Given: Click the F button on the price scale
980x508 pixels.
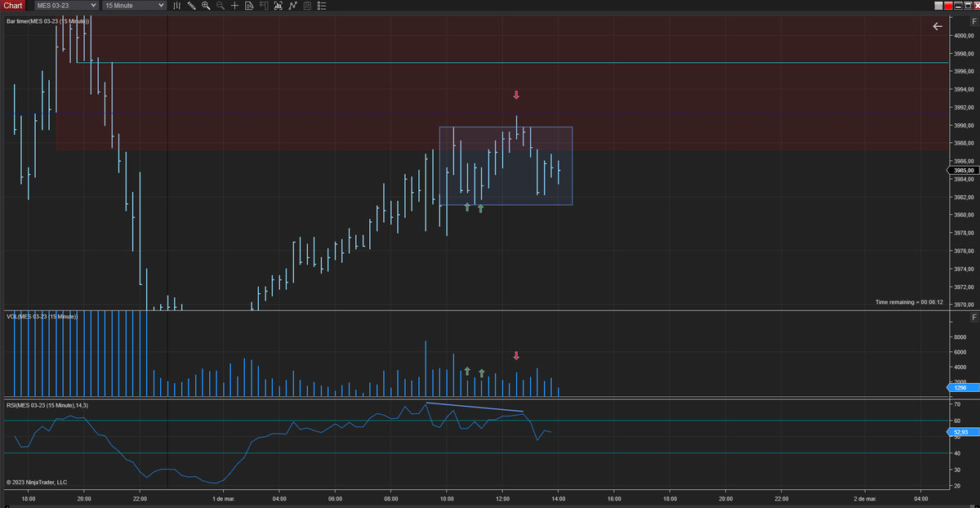Looking at the screenshot, I should point(974,20).
